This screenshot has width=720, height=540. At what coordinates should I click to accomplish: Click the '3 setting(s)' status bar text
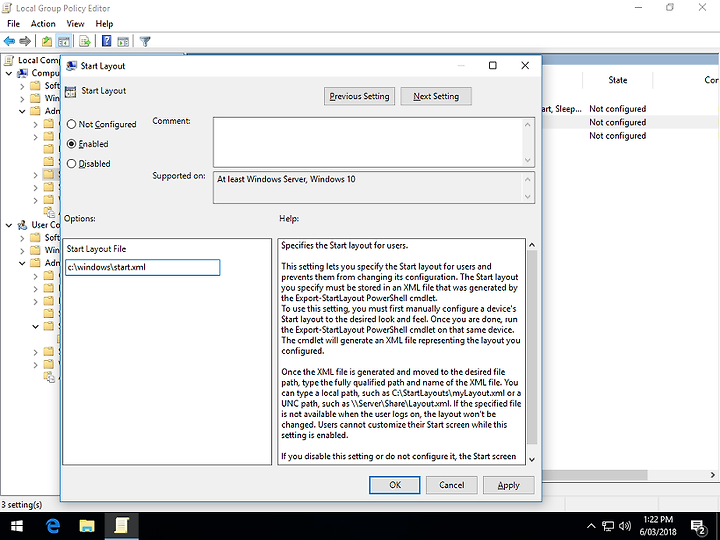[22, 505]
